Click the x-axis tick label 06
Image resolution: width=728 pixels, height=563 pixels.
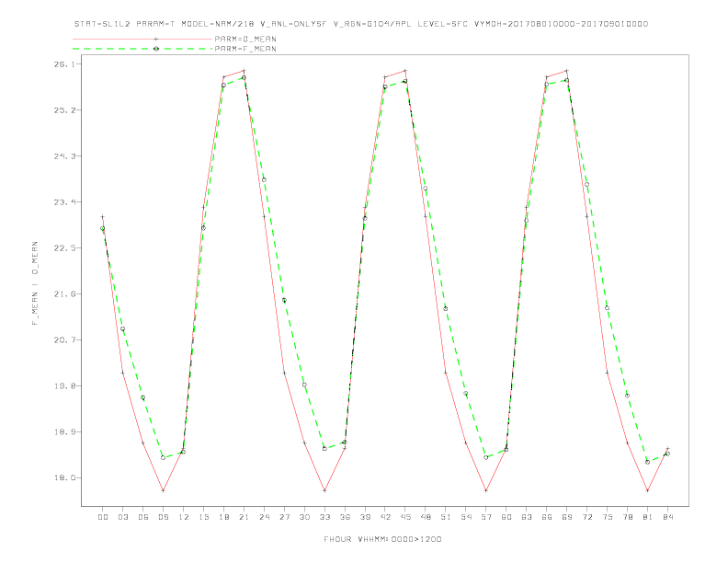click(143, 517)
